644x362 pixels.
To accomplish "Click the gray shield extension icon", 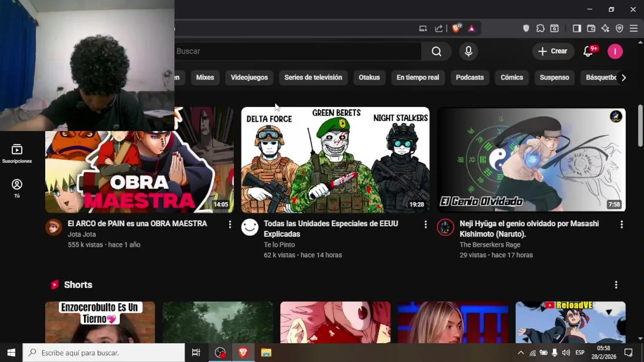I will click(x=526, y=29).
